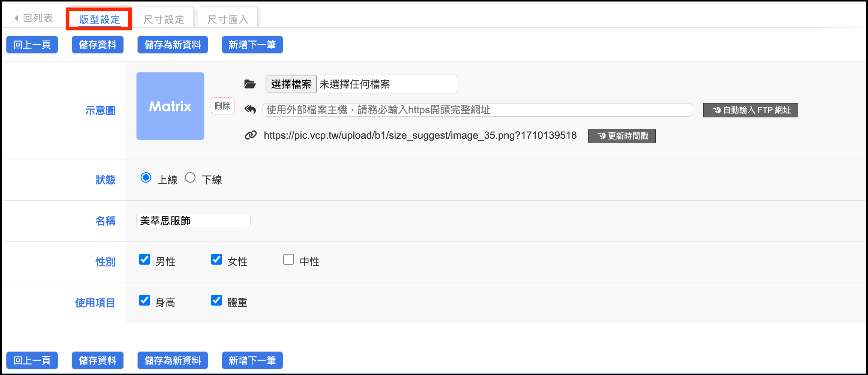868x375 pixels.
Task: Click the chain link icon beside image URL
Action: point(251,135)
